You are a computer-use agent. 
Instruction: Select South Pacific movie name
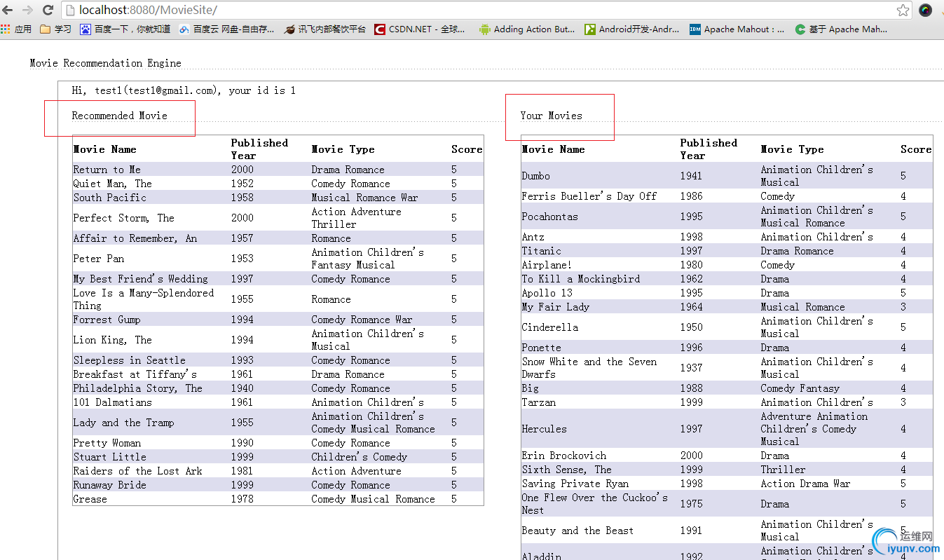(x=109, y=198)
